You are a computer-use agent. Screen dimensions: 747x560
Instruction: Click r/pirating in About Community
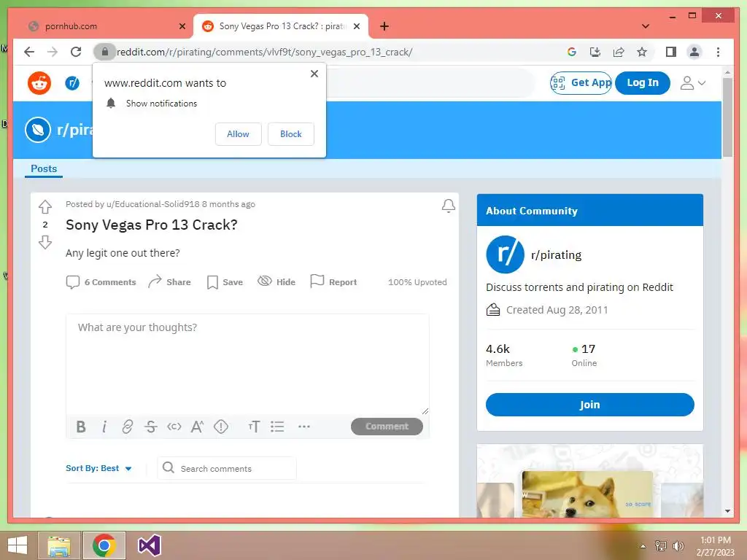[x=556, y=254]
